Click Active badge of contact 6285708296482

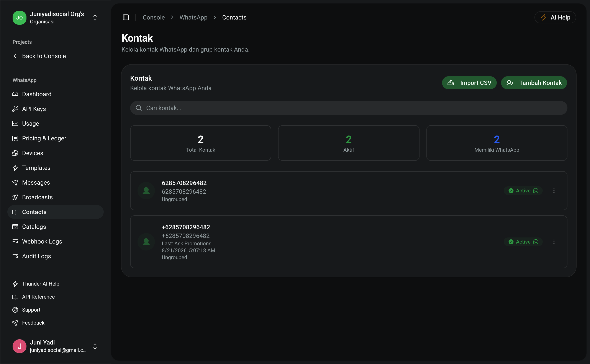point(523,191)
